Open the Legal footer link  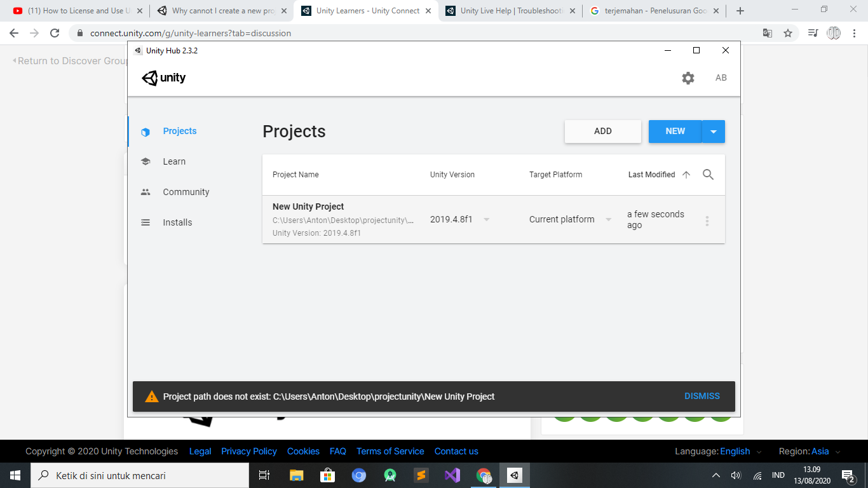200,451
